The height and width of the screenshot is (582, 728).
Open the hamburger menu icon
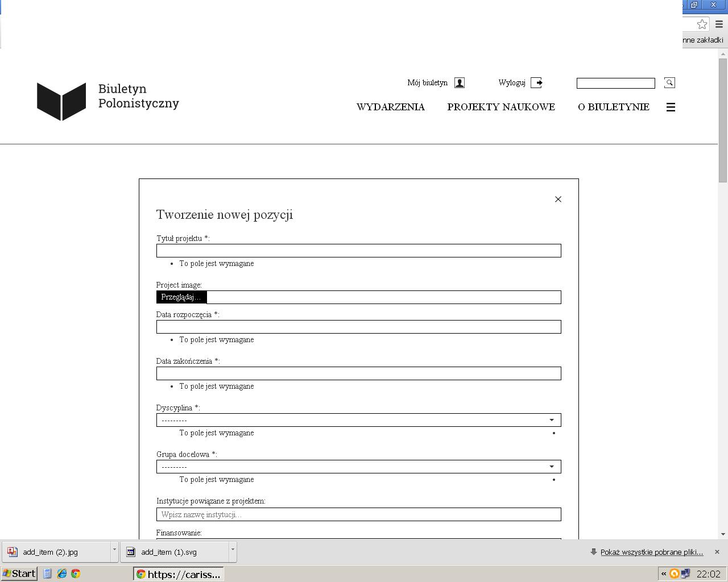pyautogui.click(x=671, y=107)
